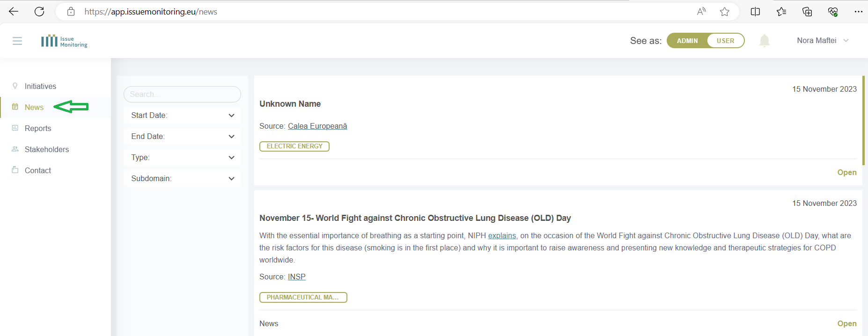The image size is (868, 336).
Task: Switch view to ADMIN mode
Action: (x=687, y=41)
